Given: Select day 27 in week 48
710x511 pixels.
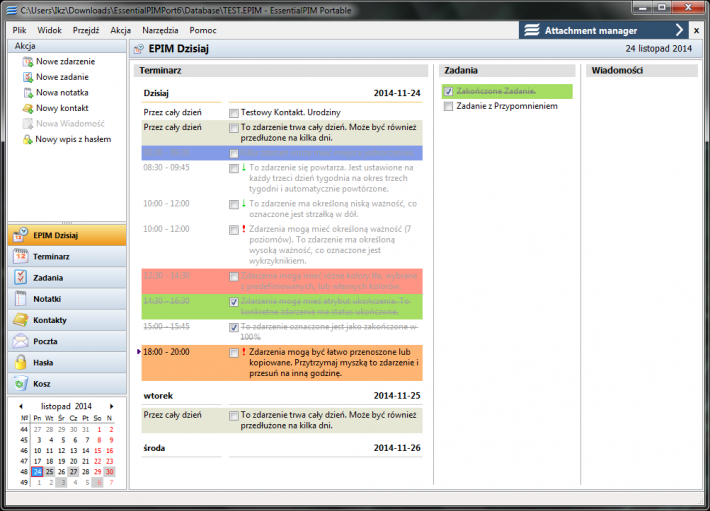Looking at the screenshot, I should (73, 472).
